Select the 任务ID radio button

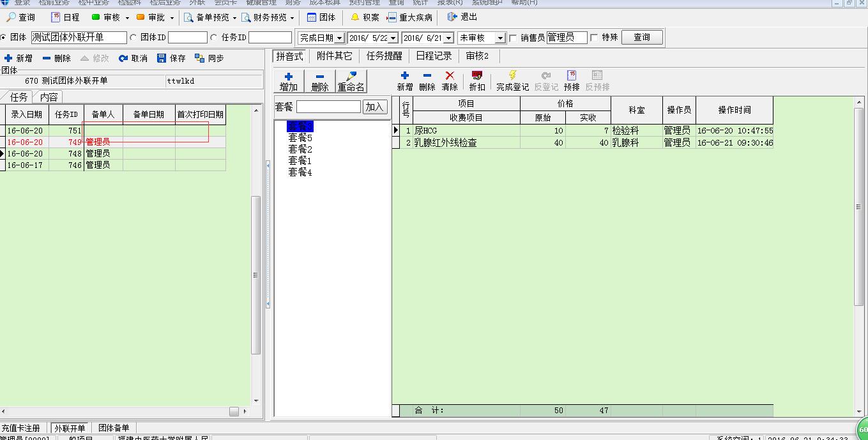click(x=214, y=38)
